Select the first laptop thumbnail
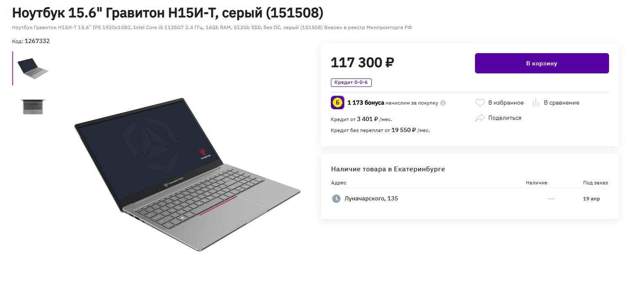Image resolution: width=644 pixels, height=305 pixels. point(33,68)
